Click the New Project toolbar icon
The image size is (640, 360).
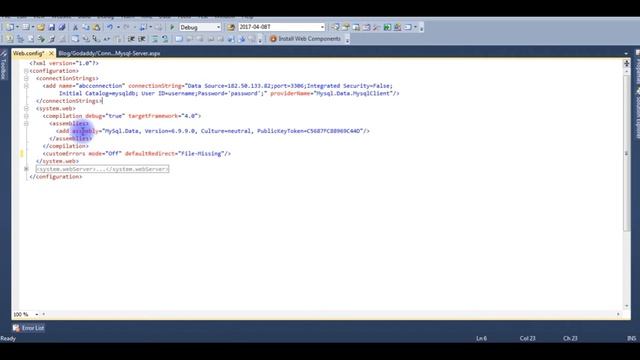tap(9, 27)
